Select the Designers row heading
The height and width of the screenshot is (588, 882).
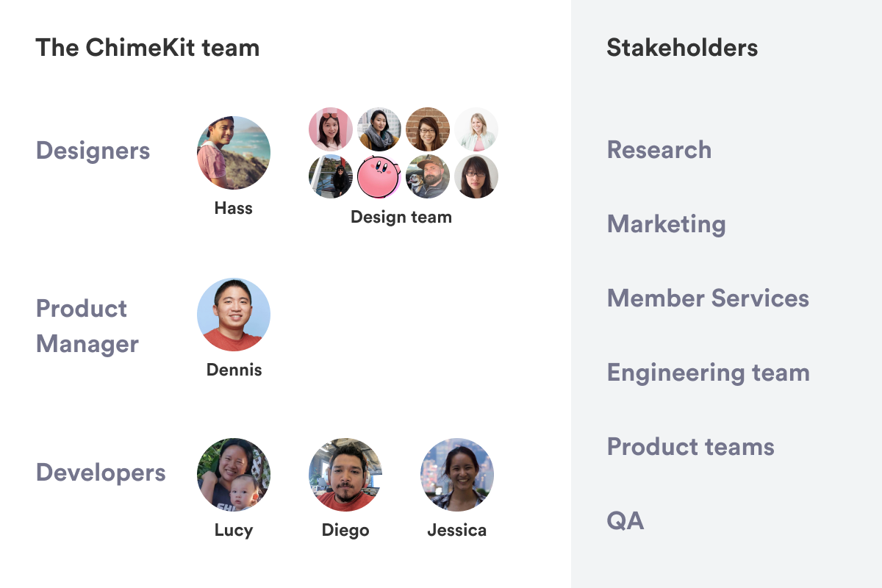(93, 151)
